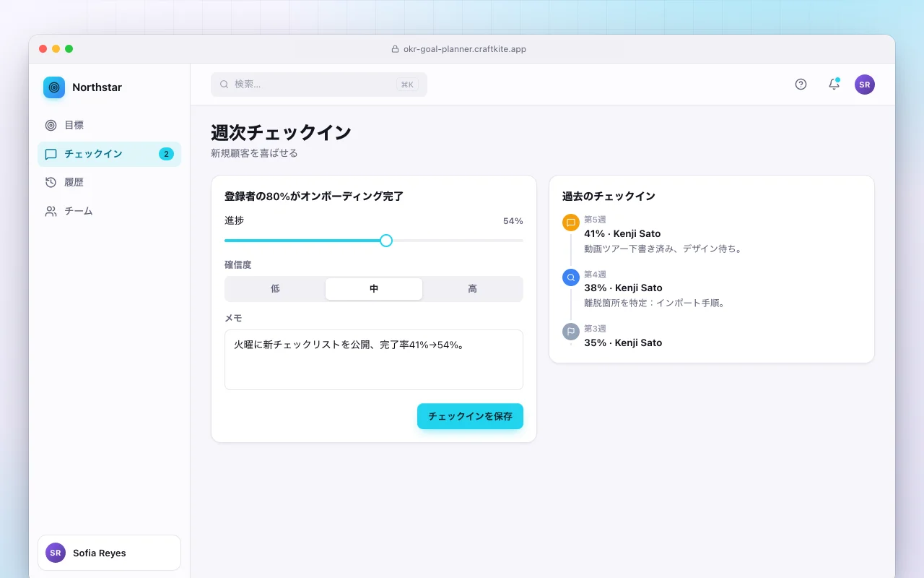Click the 週次チェックイン page heading
Viewport: 924px width, 578px height.
(x=281, y=133)
